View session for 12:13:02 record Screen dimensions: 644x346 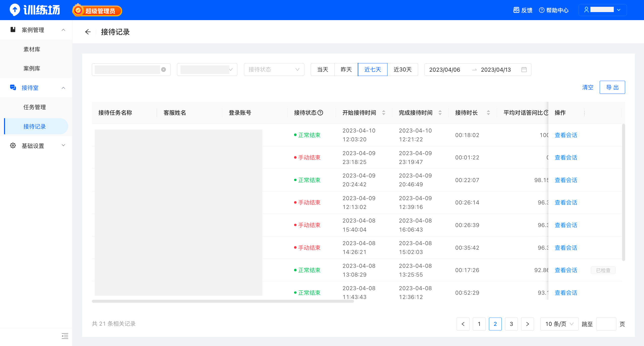click(x=566, y=202)
